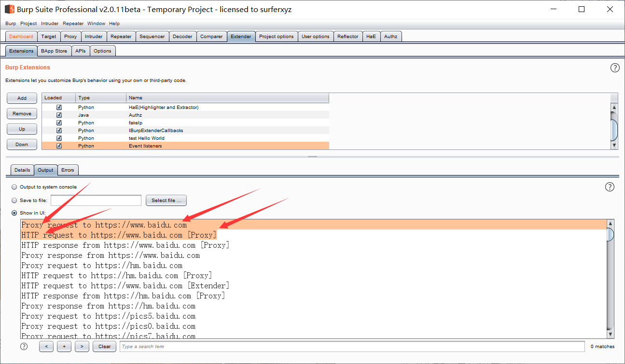Click the Select file ... button
Screen dimensions: 625x364
point(166,201)
